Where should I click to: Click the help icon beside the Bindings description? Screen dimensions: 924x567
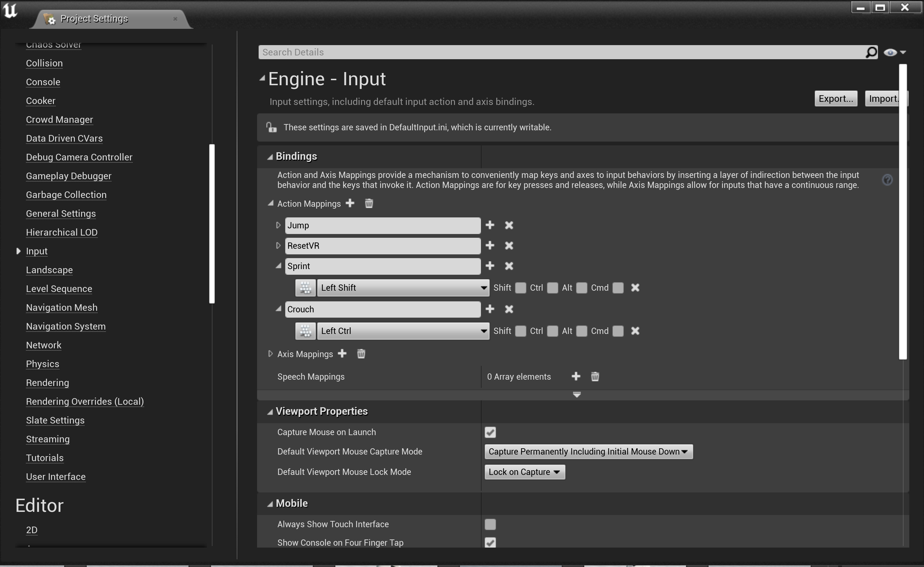pyautogui.click(x=888, y=180)
